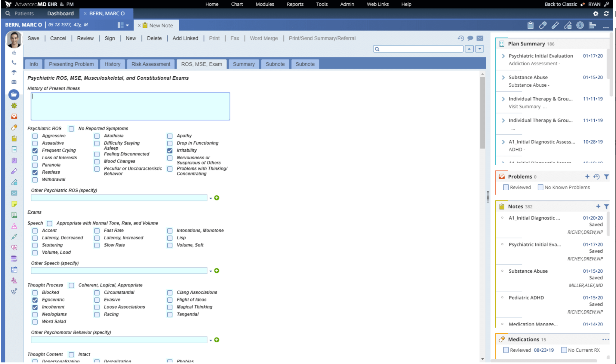The width and height of the screenshot is (616, 364).
Task: Click the save icon in the toolbar
Action: click(34, 38)
